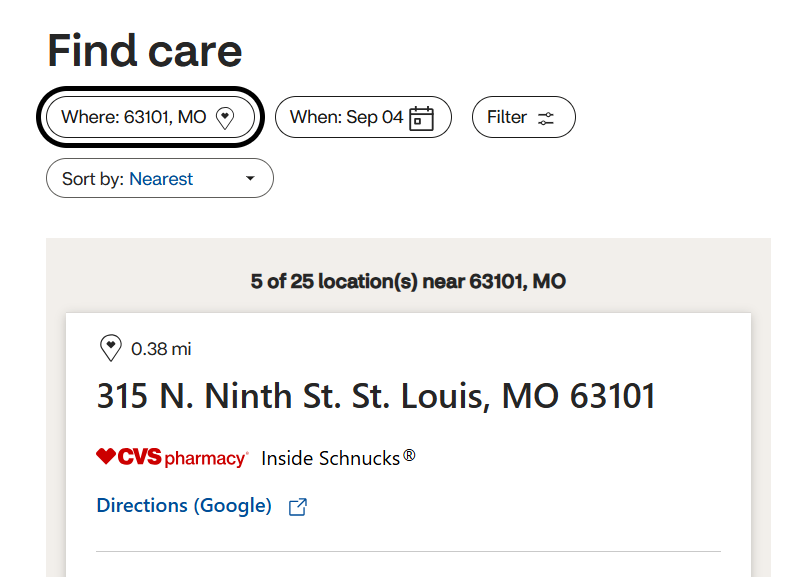Click the location pin icon in Where field
The image size is (792, 577).
point(225,118)
